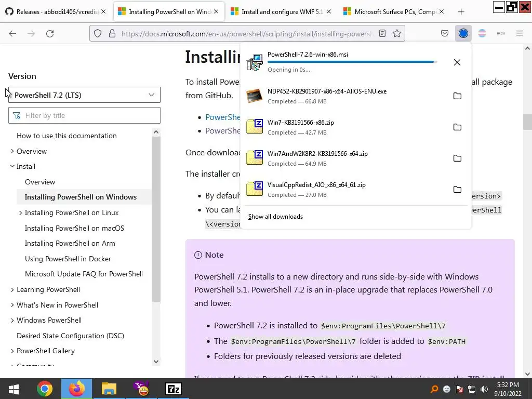
Task: Click the first PowerShell download link
Action: [x=222, y=117]
